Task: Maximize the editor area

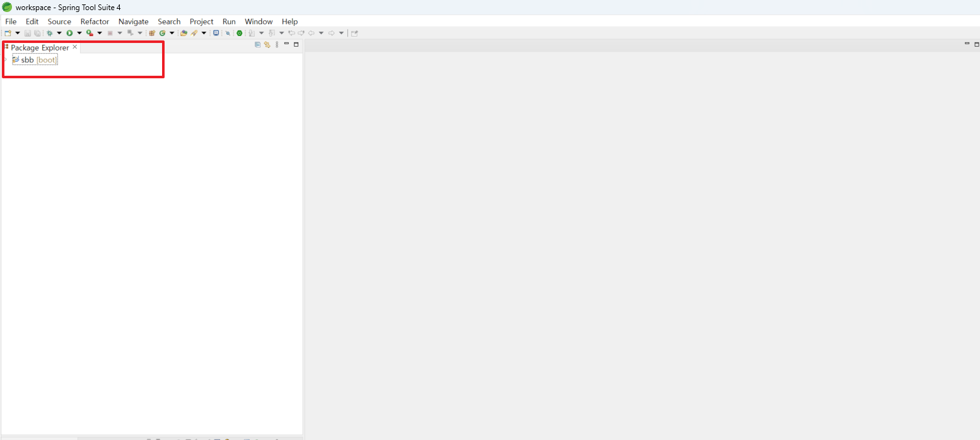Action: [x=977, y=44]
